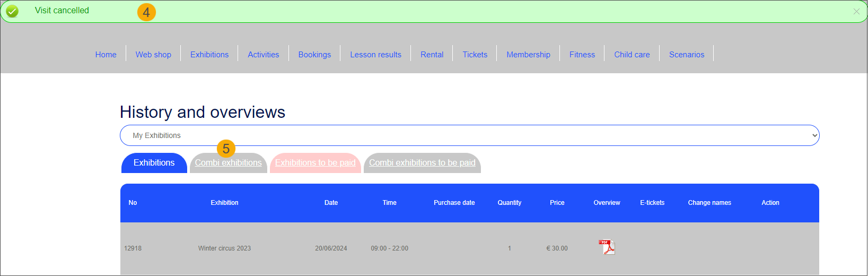Image resolution: width=868 pixels, height=276 pixels.
Task: Dismiss the Visit cancelled notification
Action: 856,11
